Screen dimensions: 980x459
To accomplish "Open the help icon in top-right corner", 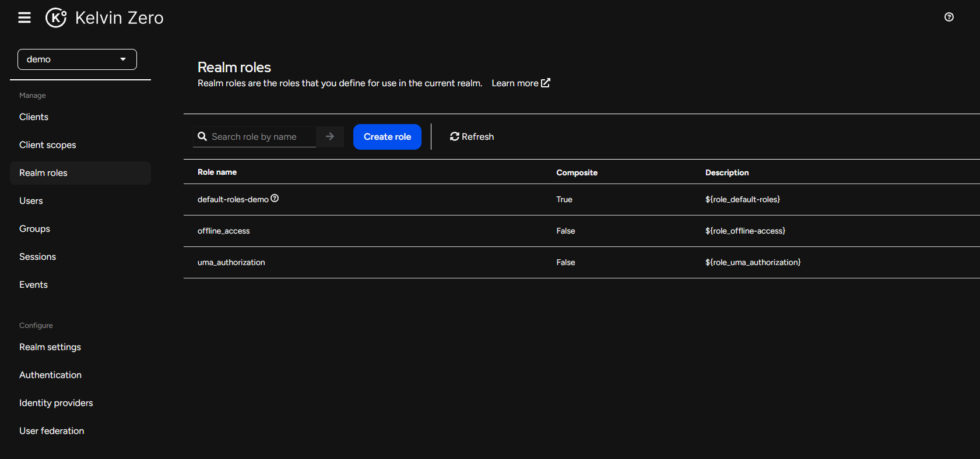I will pyautogui.click(x=949, y=17).
